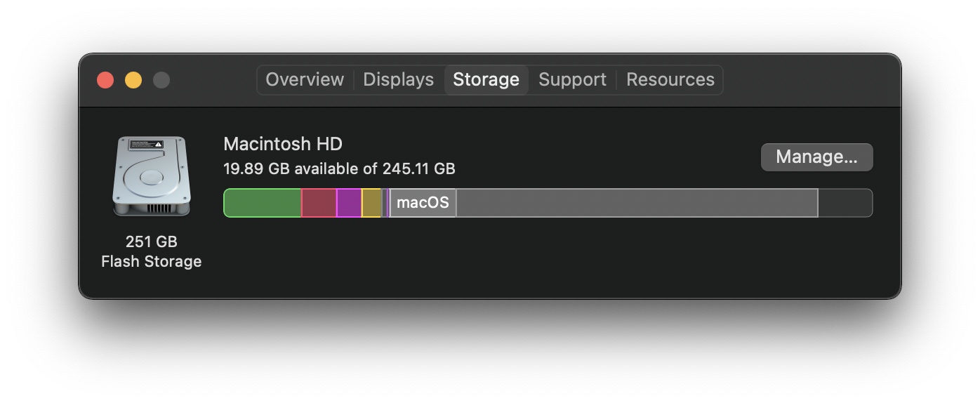
Task: Click the green segment of the storage bar
Action: coord(263,203)
